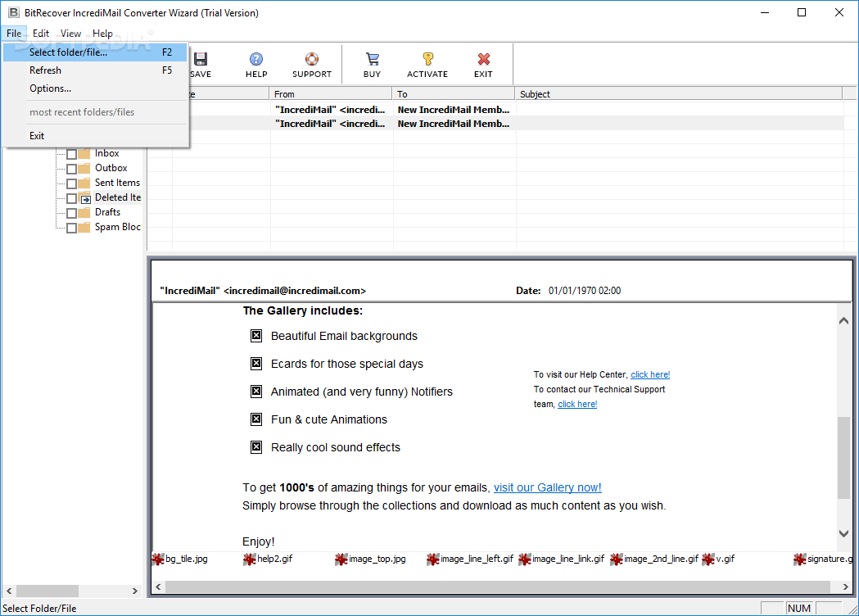
Task: Select the second IncrediMail message row
Action: pyautogui.click(x=495, y=124)
